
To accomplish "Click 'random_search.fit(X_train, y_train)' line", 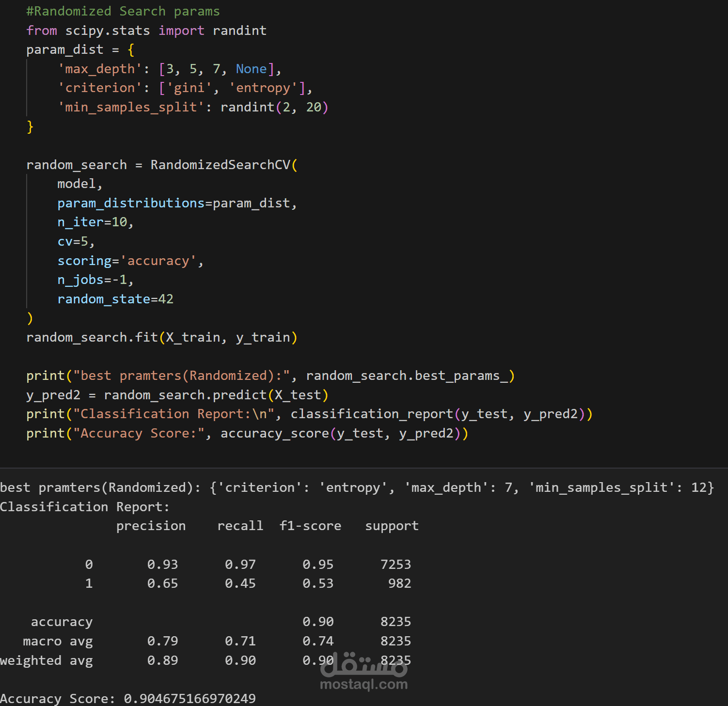I will click(162, 337).
